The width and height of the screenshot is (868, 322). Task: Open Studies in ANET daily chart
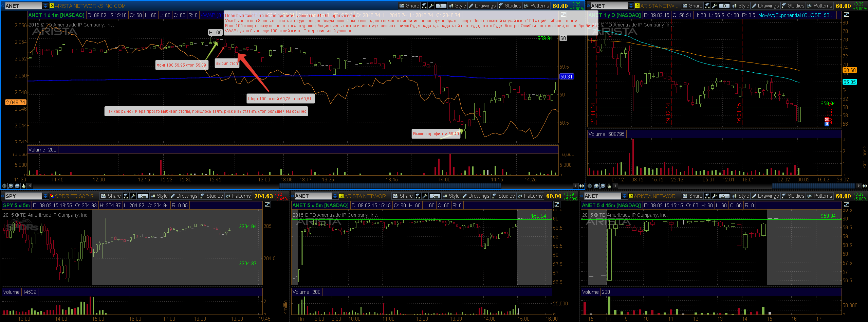(793, 6)
